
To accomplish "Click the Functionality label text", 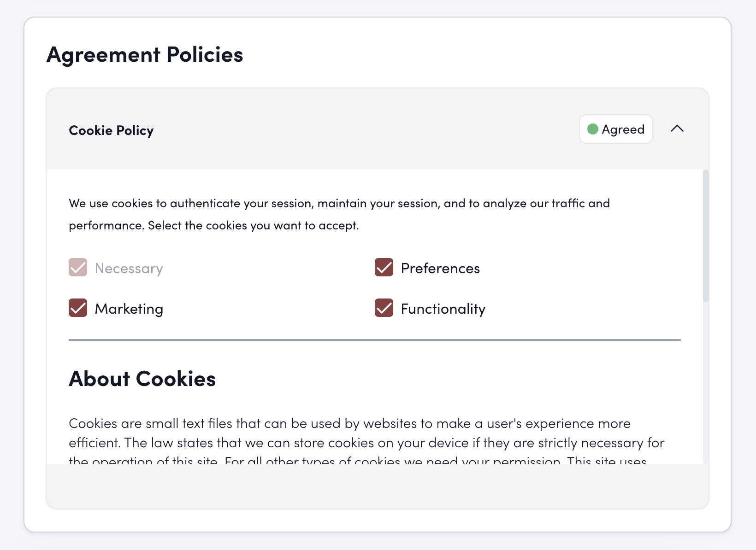I will coord(443,309).
